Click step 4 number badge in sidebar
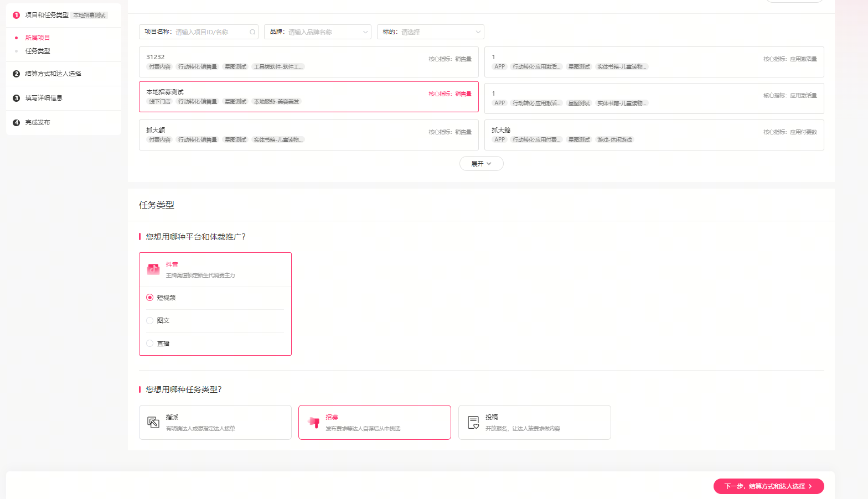This screenshot has height=499, width=868. (16, 122)
